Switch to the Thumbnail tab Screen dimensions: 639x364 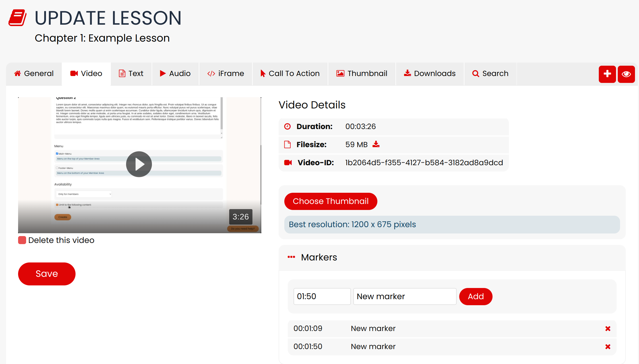362,74
